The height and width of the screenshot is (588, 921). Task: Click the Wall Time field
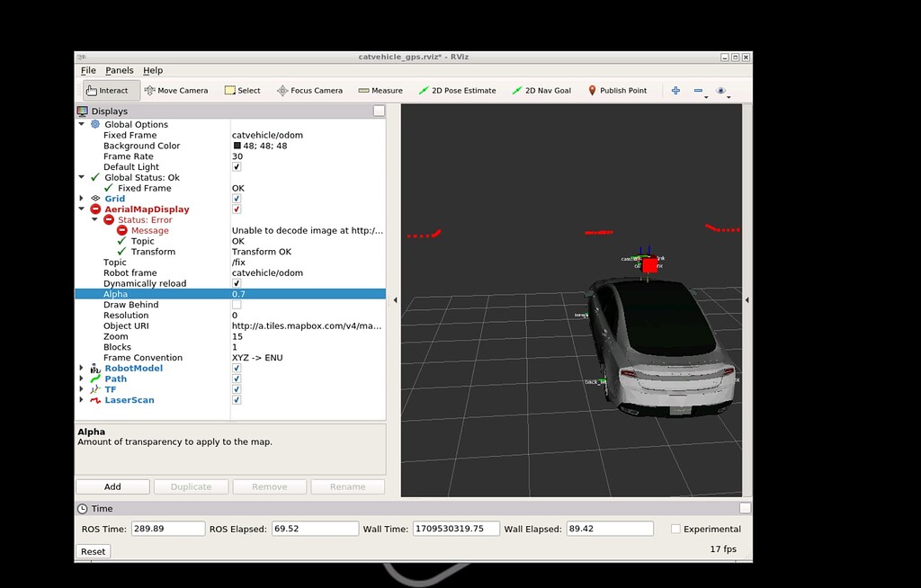(x=456, y=529)
